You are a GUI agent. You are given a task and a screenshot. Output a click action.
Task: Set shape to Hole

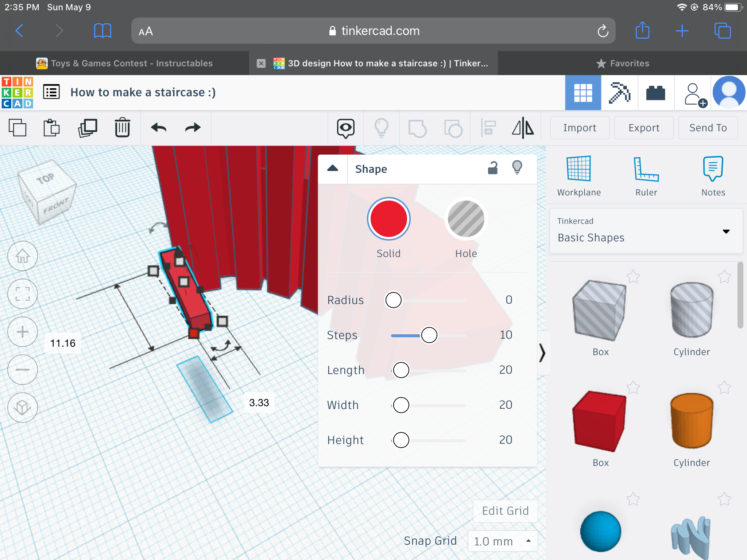tap(466, 219)
